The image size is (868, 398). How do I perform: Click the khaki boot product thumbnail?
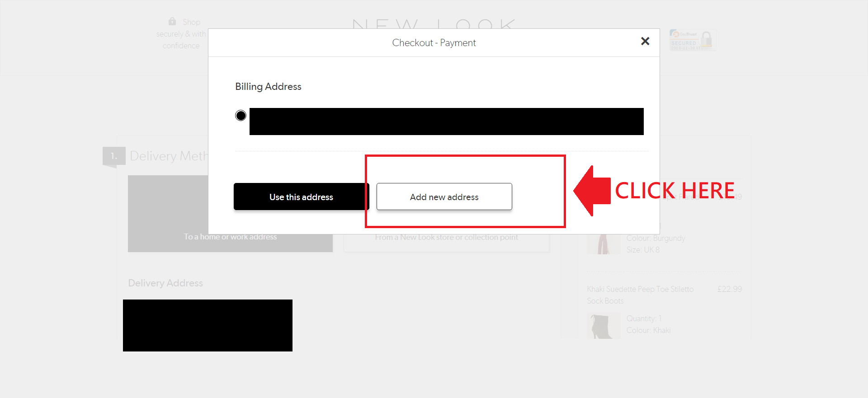[603, 326]
